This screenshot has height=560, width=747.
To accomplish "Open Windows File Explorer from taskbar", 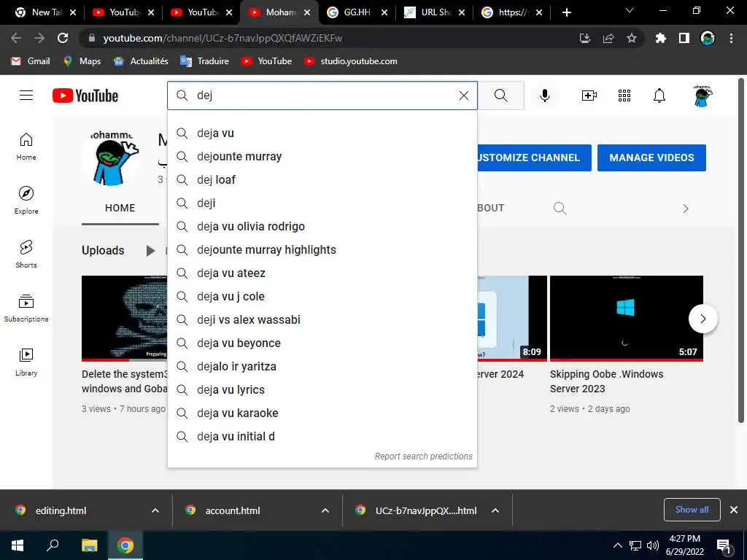I will click(x=89, y=545).
